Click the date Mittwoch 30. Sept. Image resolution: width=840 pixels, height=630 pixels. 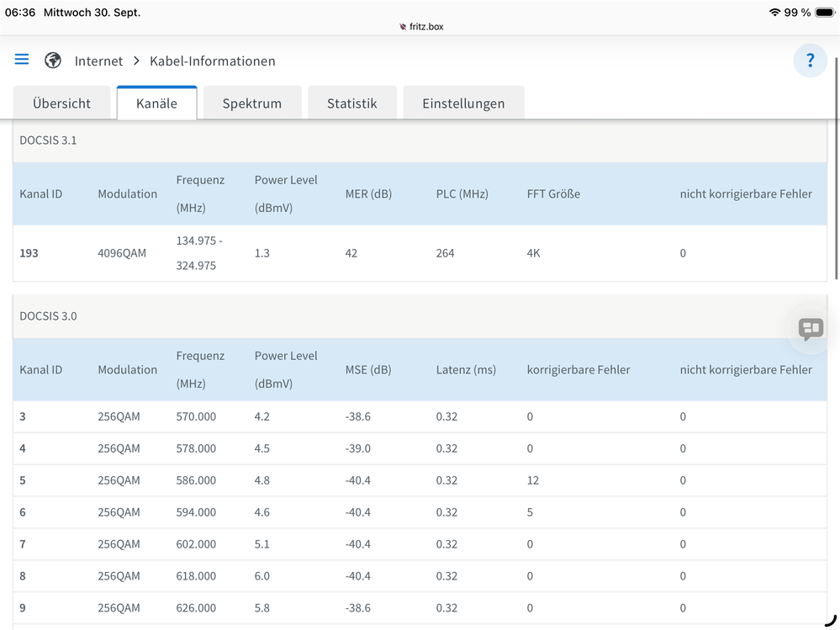click(92, 13)
